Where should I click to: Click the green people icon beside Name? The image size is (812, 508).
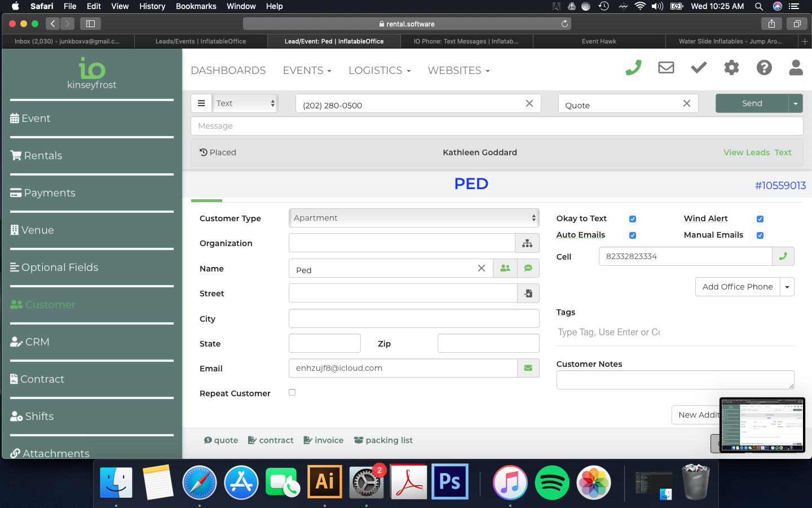coord(505,269)
